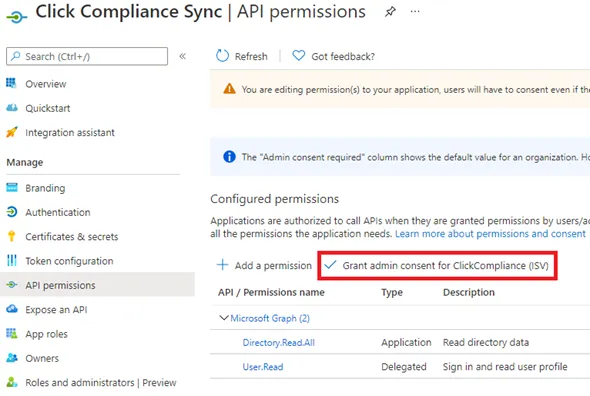590x396 pixels.
Task: Open Learn more about permissions and consent link
Action: point(490,234)
